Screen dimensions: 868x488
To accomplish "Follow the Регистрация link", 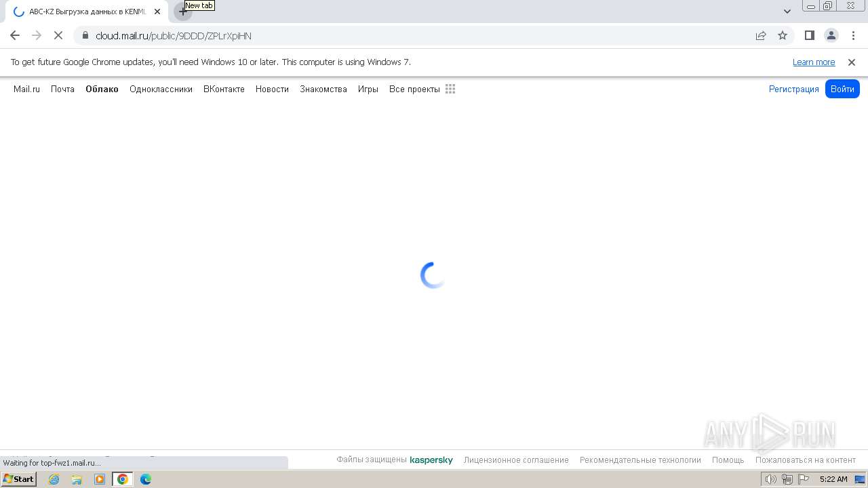I will click(x=794, y=89).
